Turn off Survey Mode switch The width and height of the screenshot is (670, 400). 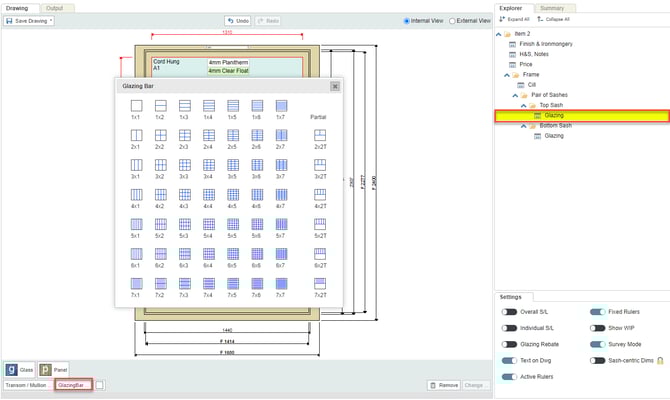[x=597, y=343]
